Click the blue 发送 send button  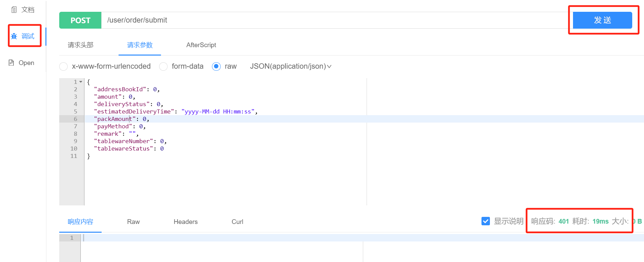[x=602, y=20]
